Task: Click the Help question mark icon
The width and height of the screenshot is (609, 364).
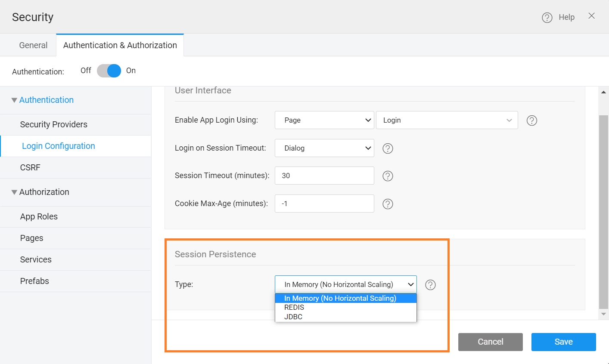Action: click(x=547, y=18)
